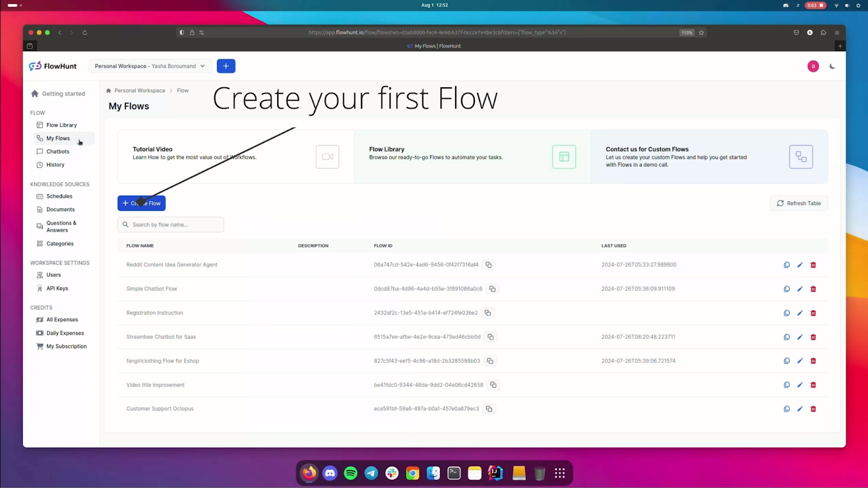Open the Firefox account dropdown
Image resolution: width=868 pixels, height=488 pixels.
pos(809,33)
